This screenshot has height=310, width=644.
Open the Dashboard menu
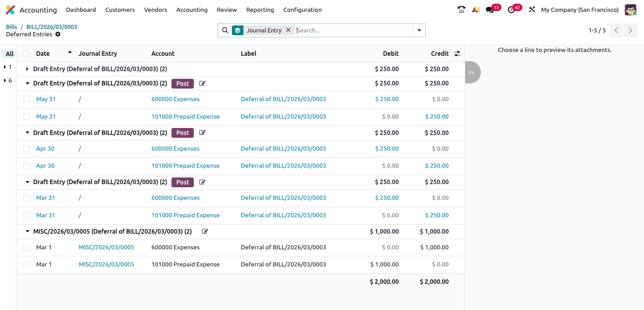[81, 10]
